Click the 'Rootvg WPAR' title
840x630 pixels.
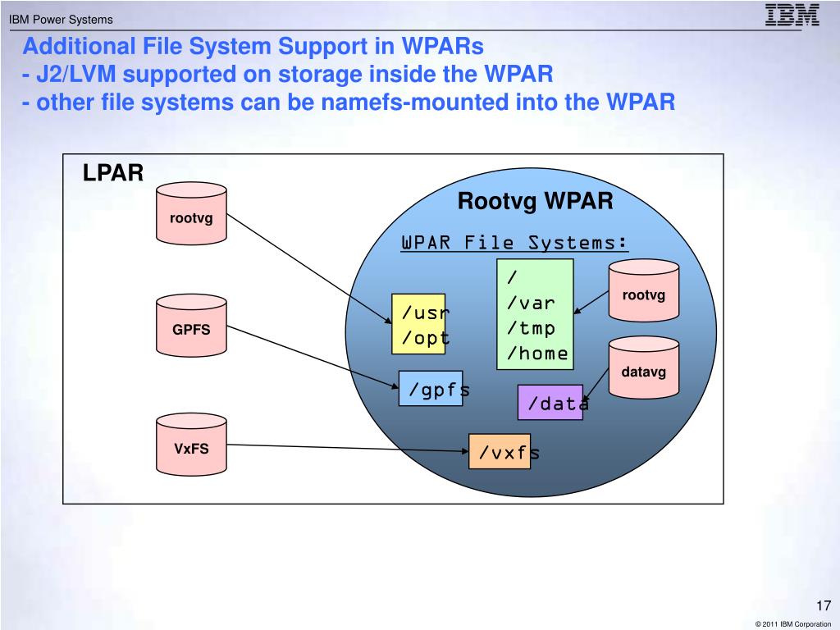[535, 202]
